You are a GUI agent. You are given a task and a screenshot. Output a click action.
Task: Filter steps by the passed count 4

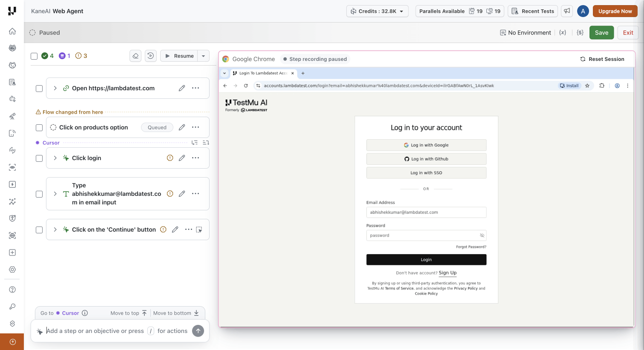48,56
